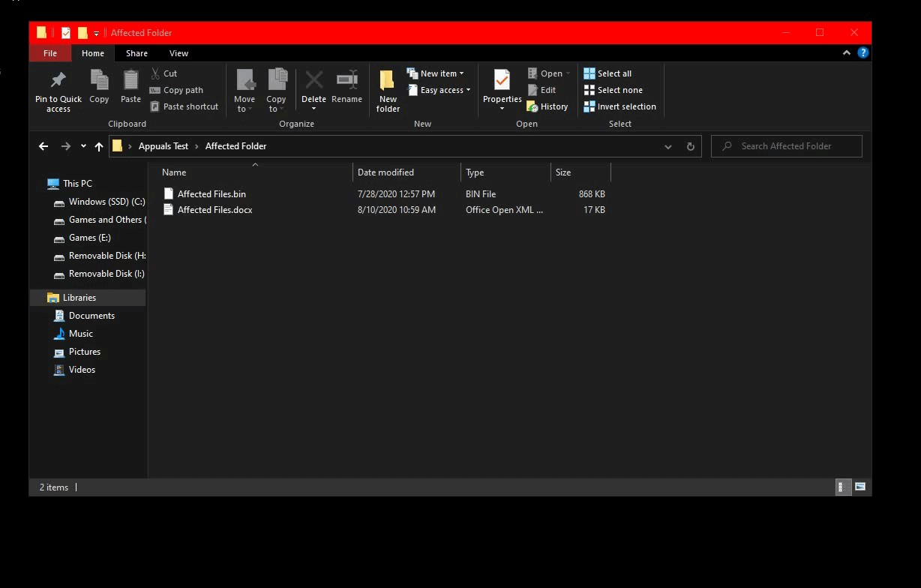Click Select all
This screenshot has width=921, height=588.
(x=607, y=73)
